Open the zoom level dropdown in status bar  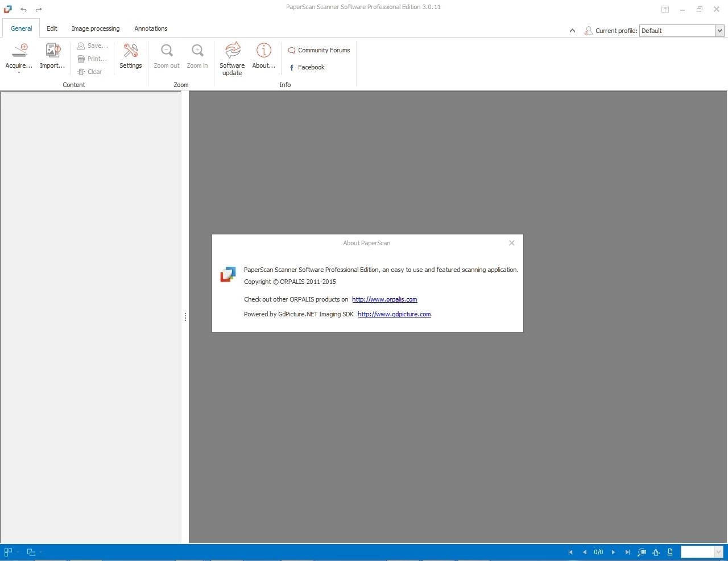pyautogui.click(x=718, y=552)
